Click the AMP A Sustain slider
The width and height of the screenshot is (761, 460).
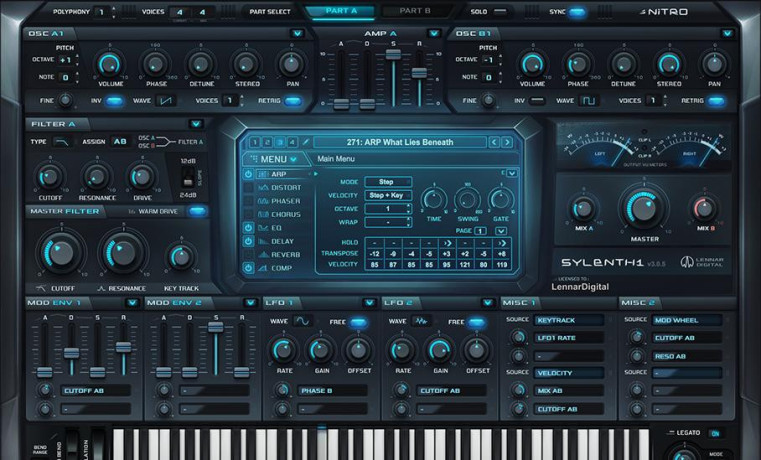[393, 54]
